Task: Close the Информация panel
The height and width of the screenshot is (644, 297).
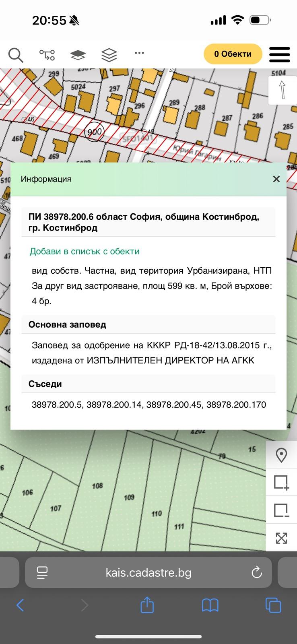Action: (x=276, y=179)
